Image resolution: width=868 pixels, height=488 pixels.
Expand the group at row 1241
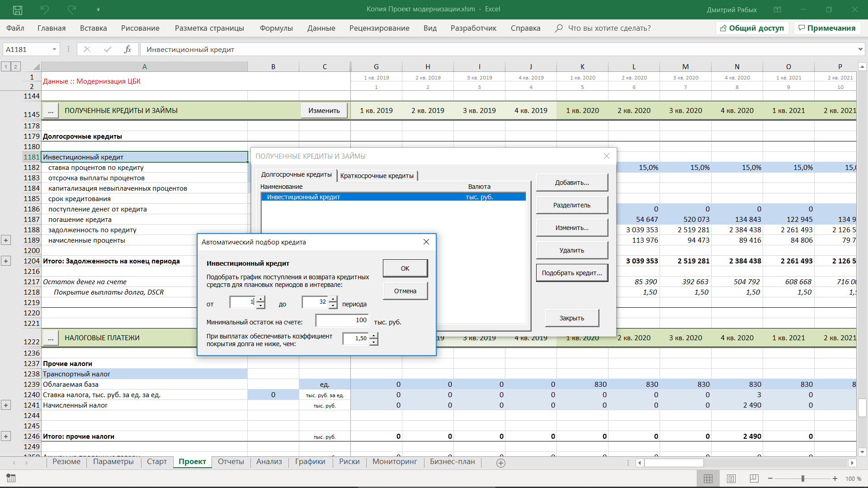6,405
